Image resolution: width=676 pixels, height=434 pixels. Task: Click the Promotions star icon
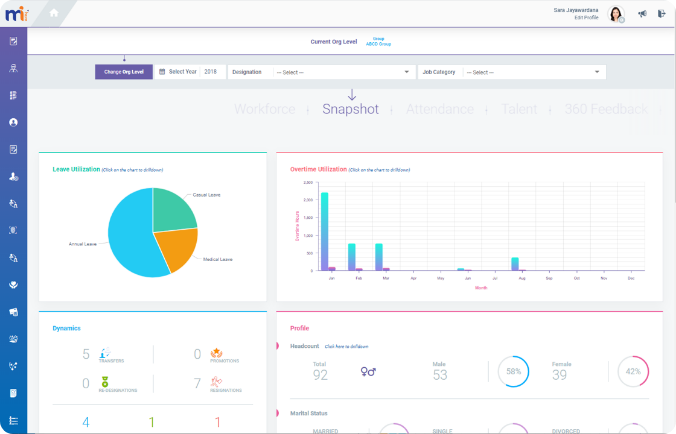pos(216,353)
